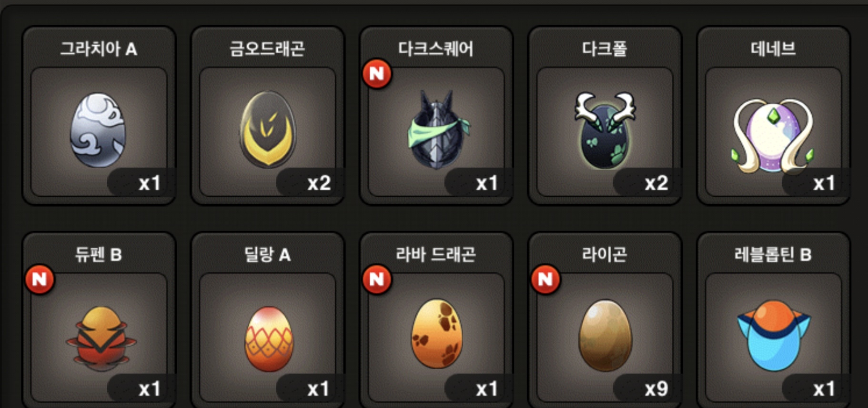Click the new badge on 다크스퀘어
Image resolution: width=868 pixels, height=408 pixels.
coord(377,74)
